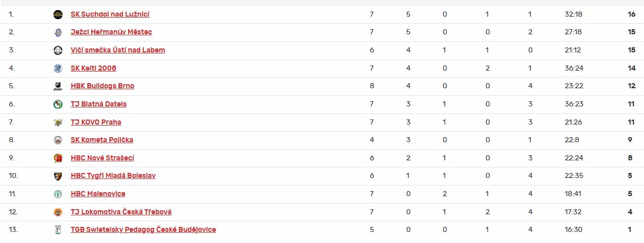Open the HBC Malenovice team link

click(98, 194)
